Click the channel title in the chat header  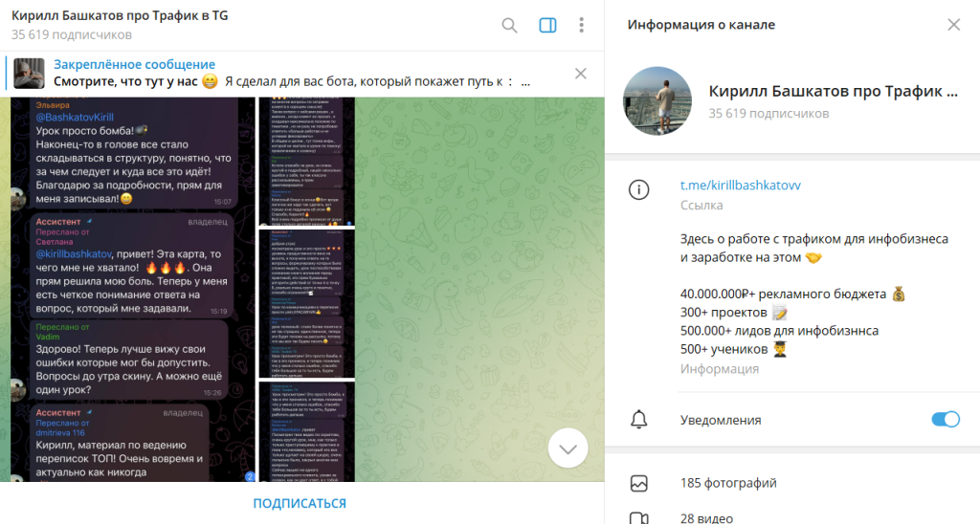point(120,15)
